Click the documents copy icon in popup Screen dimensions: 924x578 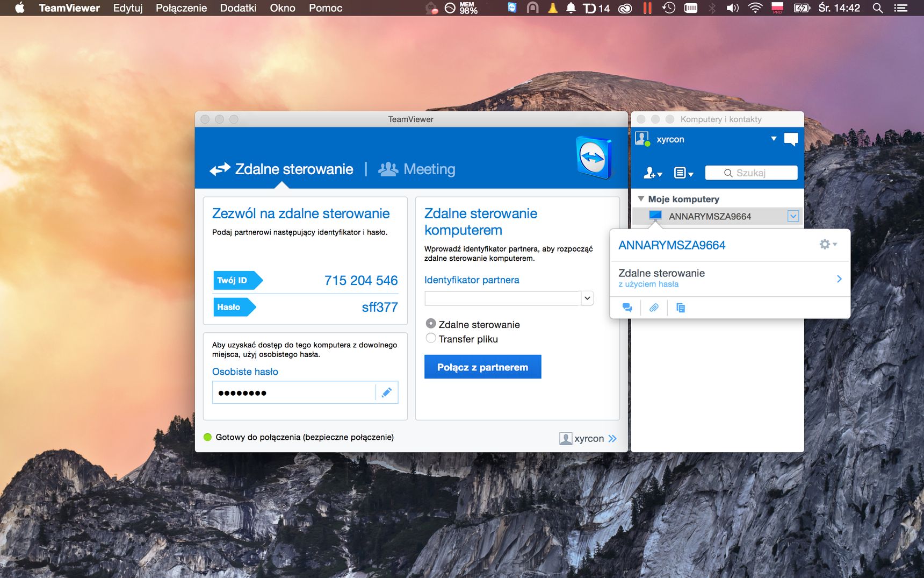681,308
